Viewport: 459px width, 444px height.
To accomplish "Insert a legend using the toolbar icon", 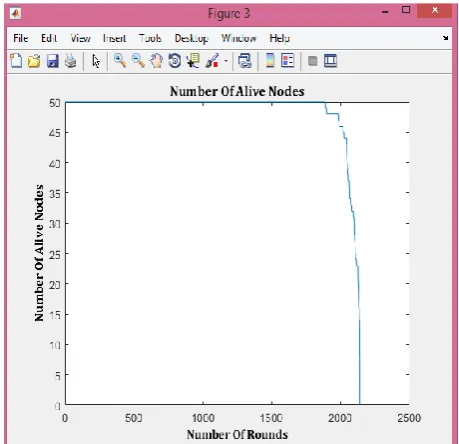I will [x=288, y=61].
